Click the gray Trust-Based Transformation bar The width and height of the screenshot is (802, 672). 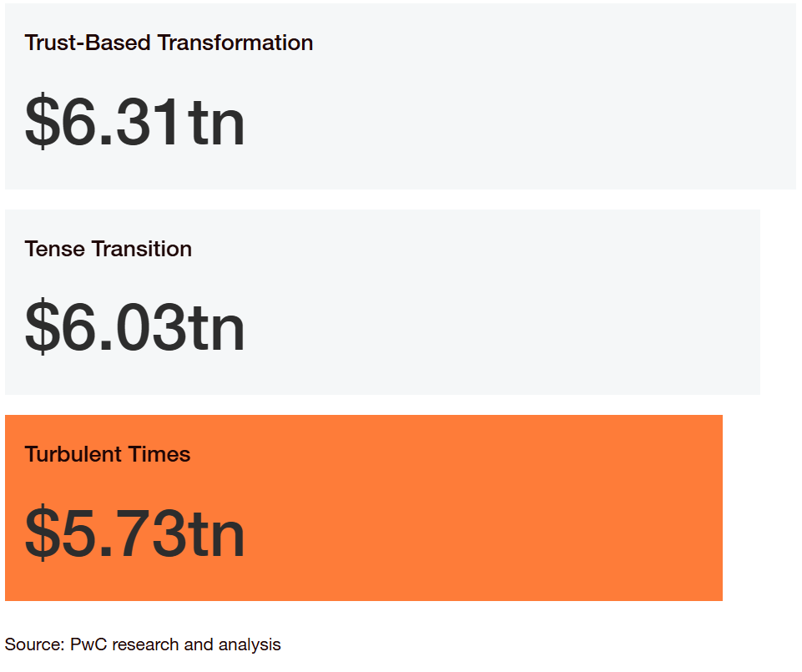tap(401, 96)
